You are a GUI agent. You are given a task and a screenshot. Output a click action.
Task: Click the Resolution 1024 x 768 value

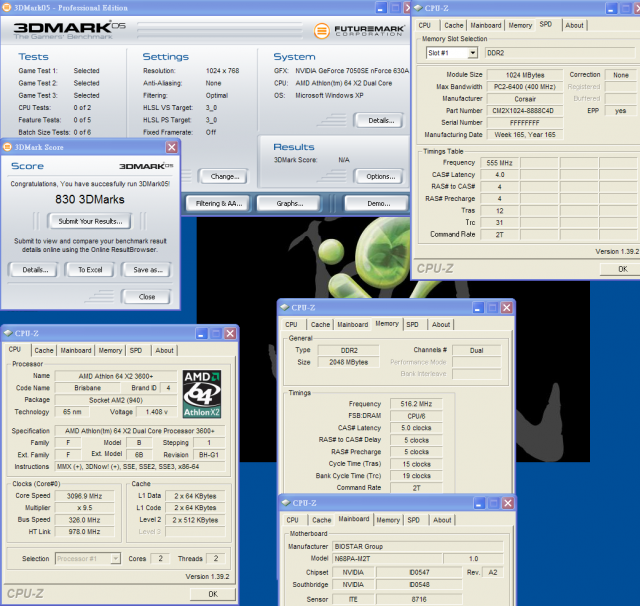point(222,71)
